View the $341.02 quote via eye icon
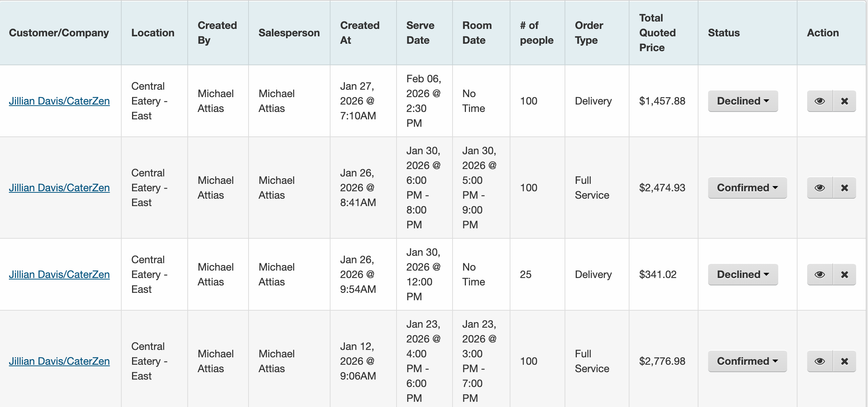Screen dimensions: 868x407 [x=820, y=275]
